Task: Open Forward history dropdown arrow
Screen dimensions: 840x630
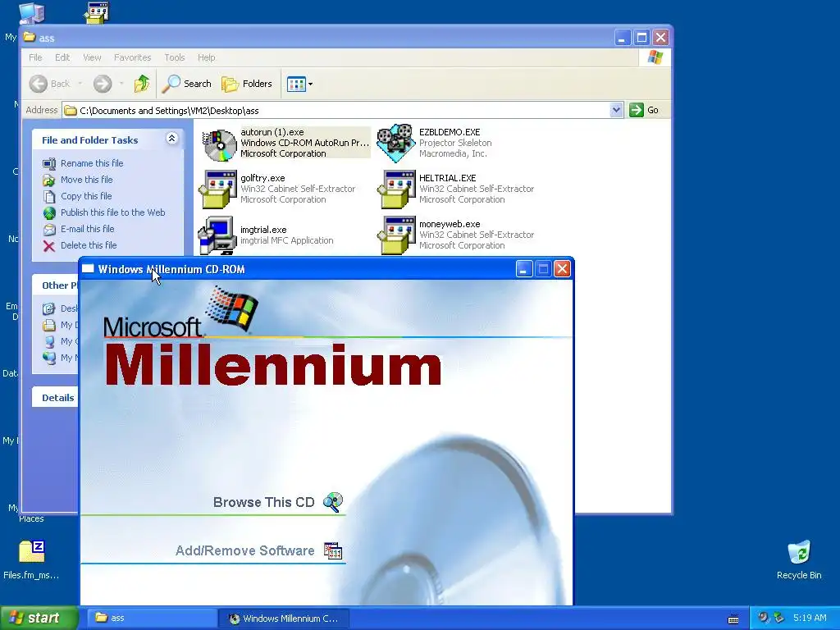Action: tap(121, 84)
